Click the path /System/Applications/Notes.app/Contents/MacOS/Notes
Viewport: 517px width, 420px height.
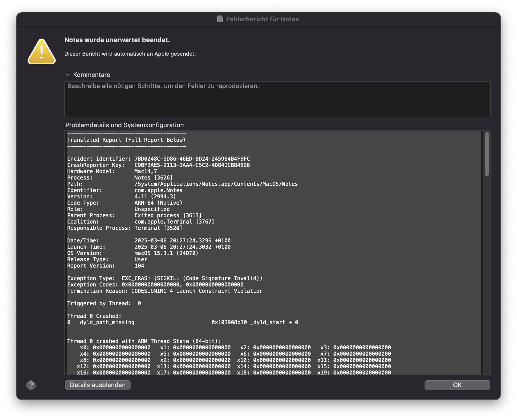[x=216, y=184]
